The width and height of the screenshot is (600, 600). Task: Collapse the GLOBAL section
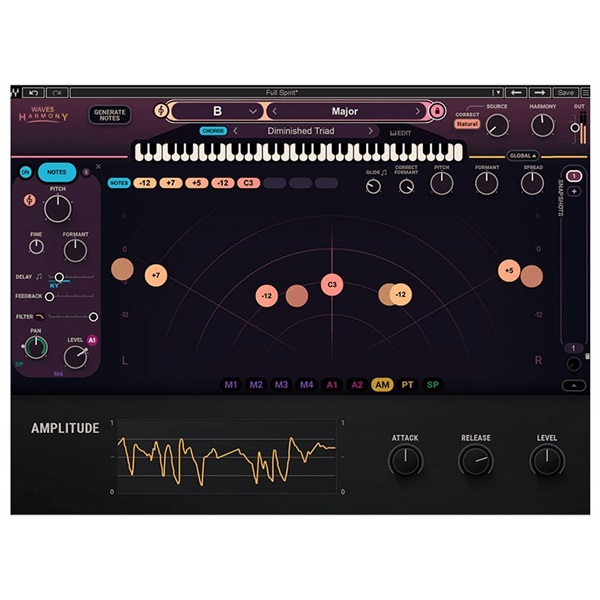[523, 156]
